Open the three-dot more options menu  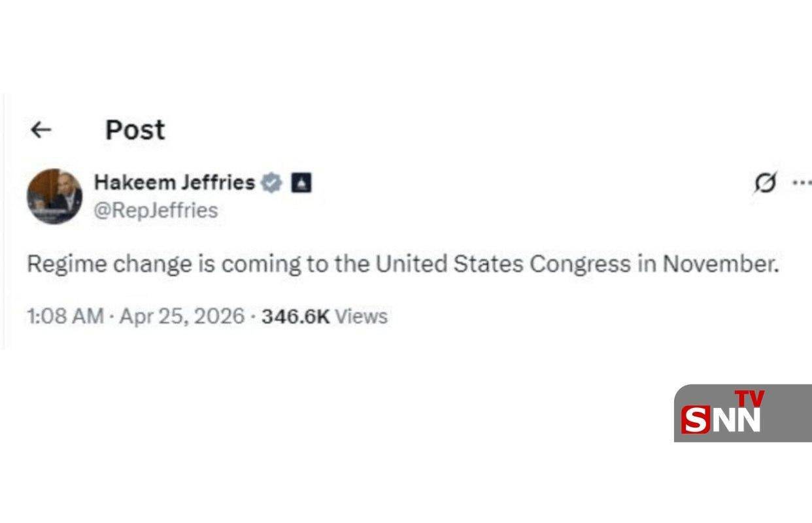click(802, 183)
